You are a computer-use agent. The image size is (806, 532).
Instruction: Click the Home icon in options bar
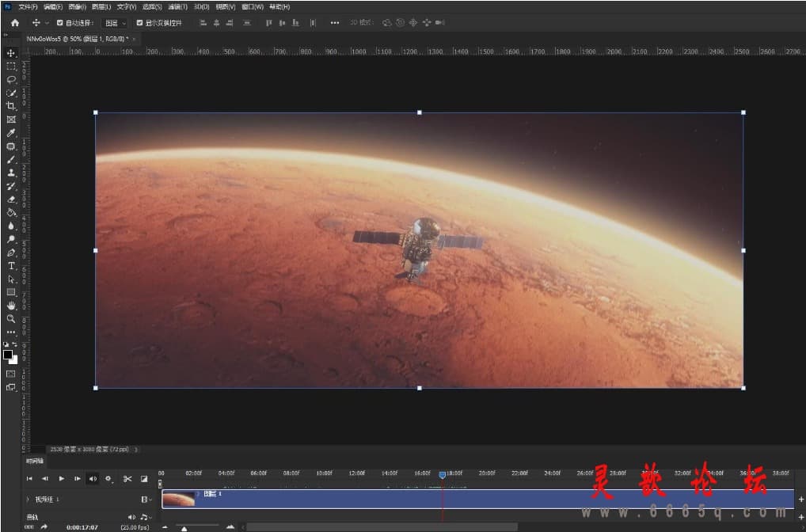tap(15, 23)
